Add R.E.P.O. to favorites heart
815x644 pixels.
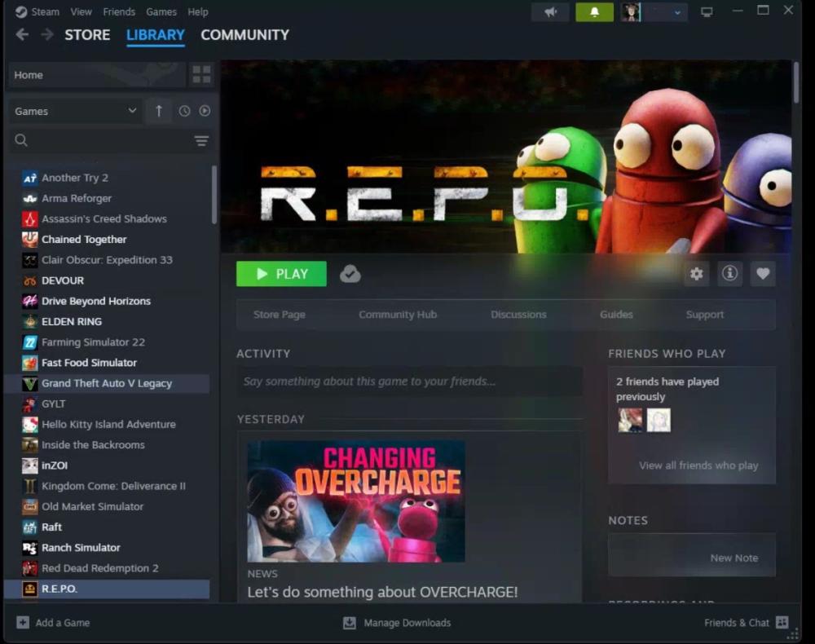pos(763,273)
